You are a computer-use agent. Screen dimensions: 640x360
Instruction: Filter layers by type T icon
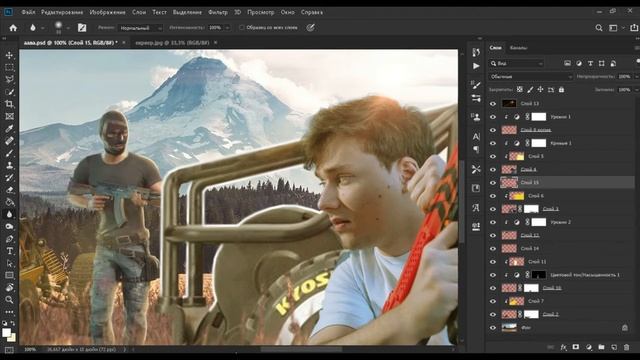(x=590, y=63)
